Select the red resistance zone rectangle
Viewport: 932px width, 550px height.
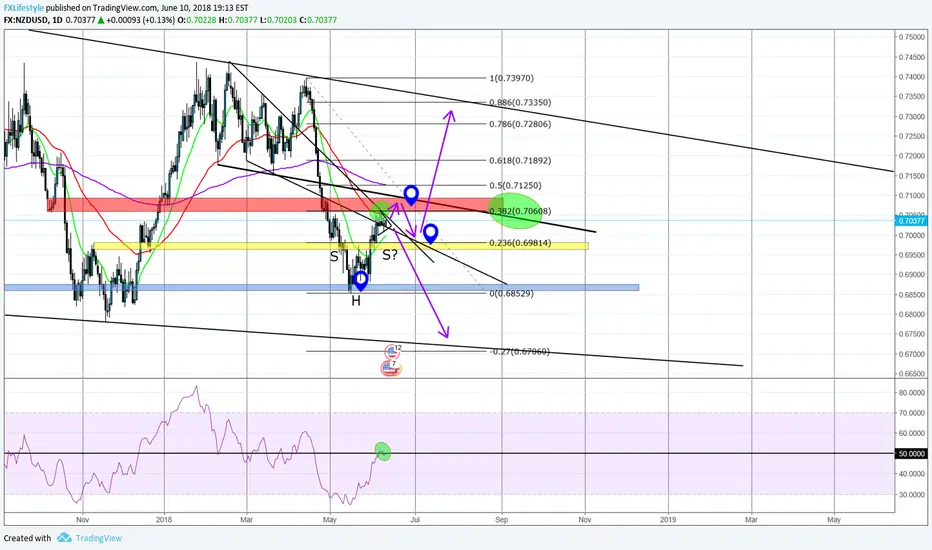[275, 205]
